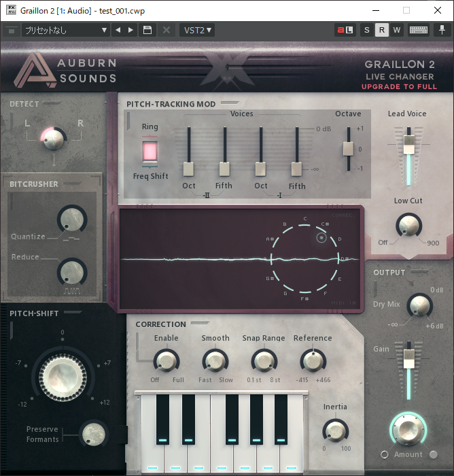
Task: Toggle the G white key
Action: click(245, 460)
